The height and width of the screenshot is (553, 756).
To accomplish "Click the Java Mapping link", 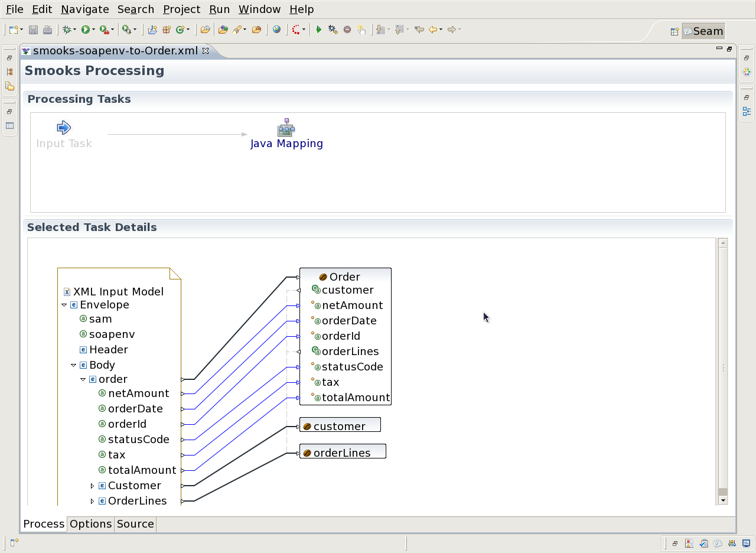I will 286,144.
